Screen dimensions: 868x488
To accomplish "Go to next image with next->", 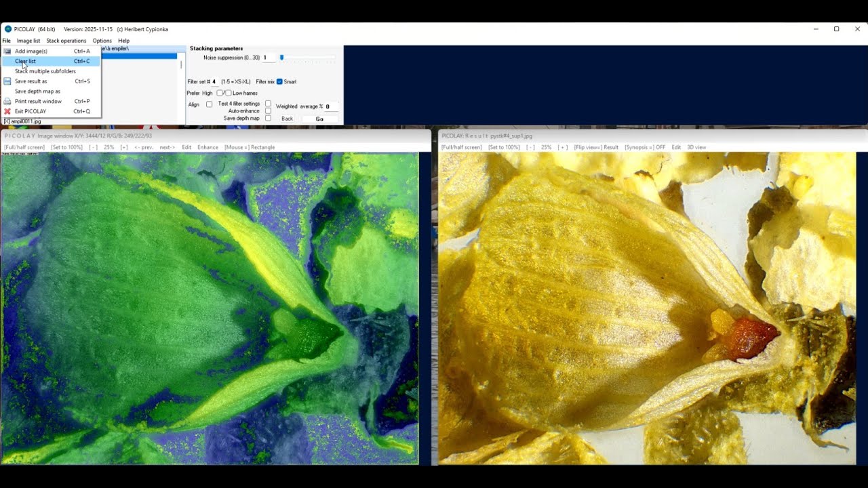I will coord(167,147).
